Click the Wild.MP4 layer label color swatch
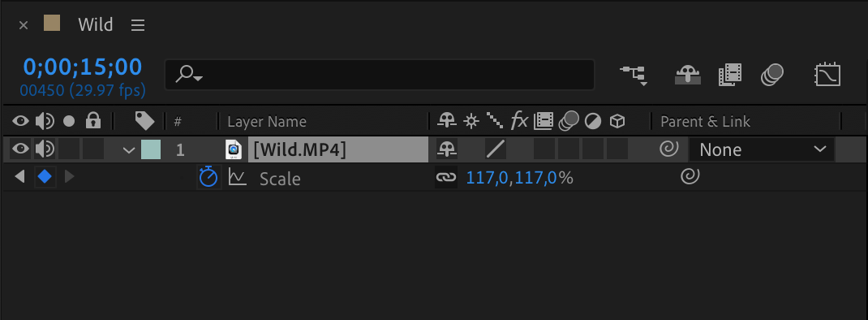Image resolution: width=868 pixels, height=320 pixels. click(151, 149)
